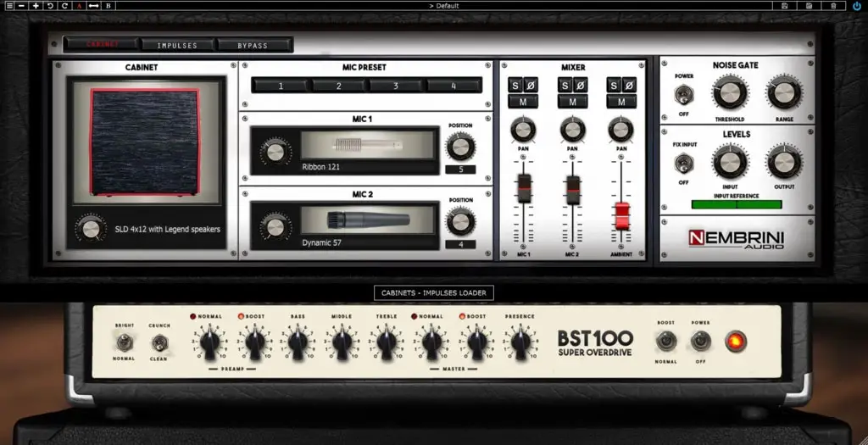Click the Levels INPUT knob
Image resolution: width=868 pixels, height=445 pixels.
(x=730, y=162)
